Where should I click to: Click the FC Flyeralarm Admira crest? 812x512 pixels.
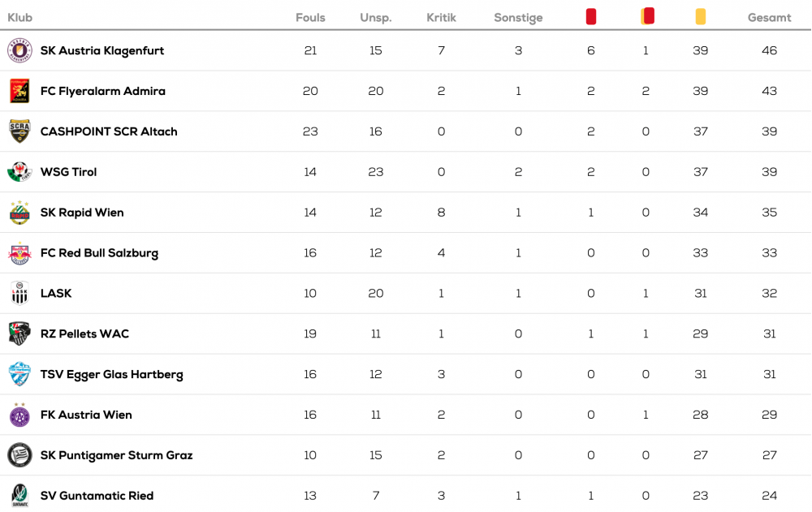click(19, 91)
